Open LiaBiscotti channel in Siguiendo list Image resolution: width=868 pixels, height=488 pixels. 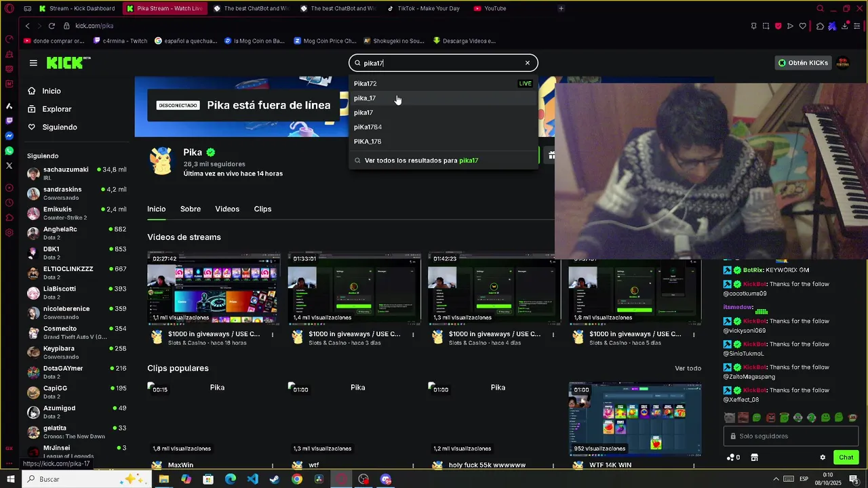(x=77, y=293)
